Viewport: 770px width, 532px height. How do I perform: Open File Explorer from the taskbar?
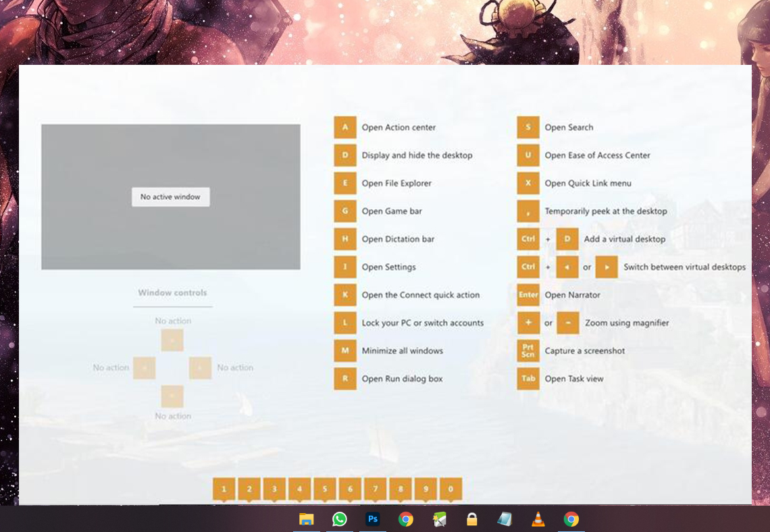pyautogui.click(x=307, y=519)
